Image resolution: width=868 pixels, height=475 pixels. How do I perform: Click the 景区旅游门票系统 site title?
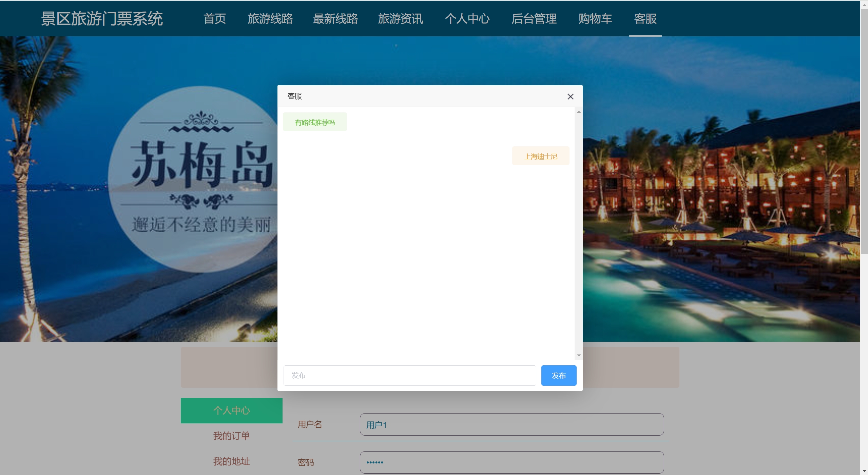(102, 19)
